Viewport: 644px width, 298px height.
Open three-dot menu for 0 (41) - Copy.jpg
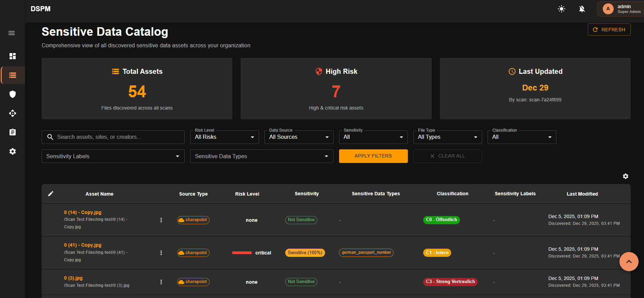click(x=161, y=253)
